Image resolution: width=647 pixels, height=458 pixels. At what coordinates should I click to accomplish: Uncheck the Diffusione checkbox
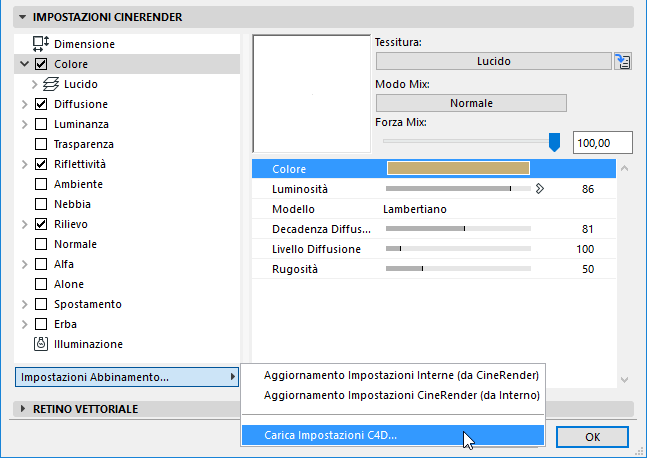click(x=41, y=104)
